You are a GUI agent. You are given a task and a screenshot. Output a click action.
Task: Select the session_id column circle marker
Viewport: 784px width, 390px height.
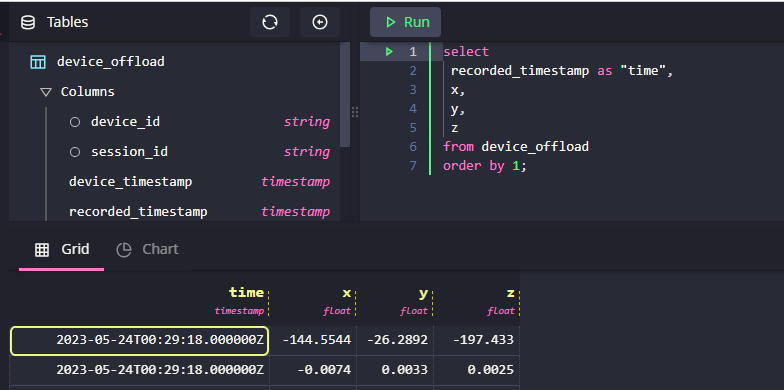[75, 152]
